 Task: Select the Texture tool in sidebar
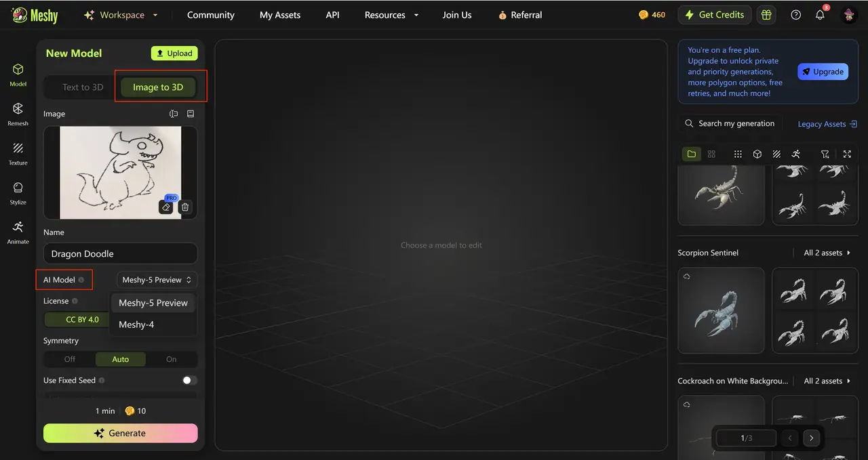coord(18,152)
